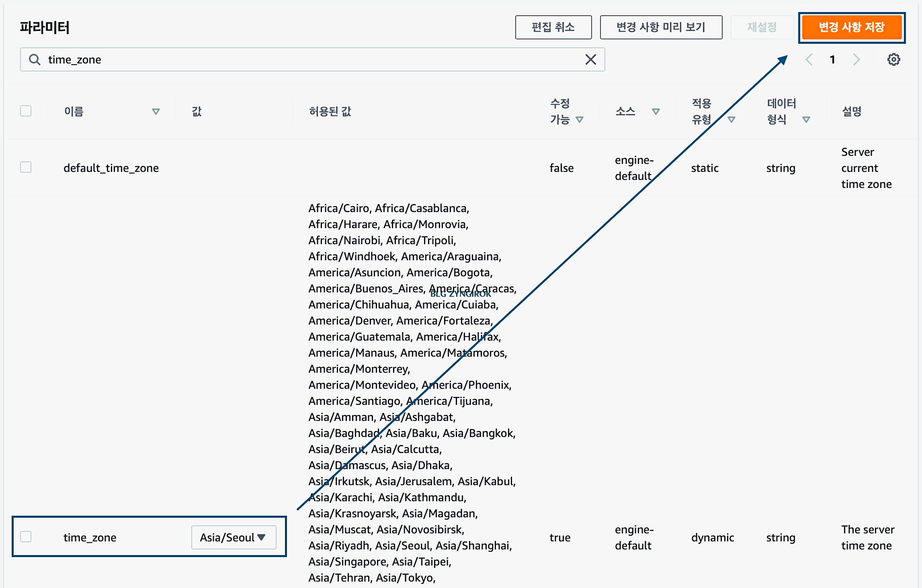922x588 pixels.
Task: Open table preferences gear icon
Action: tap(893, 59)
